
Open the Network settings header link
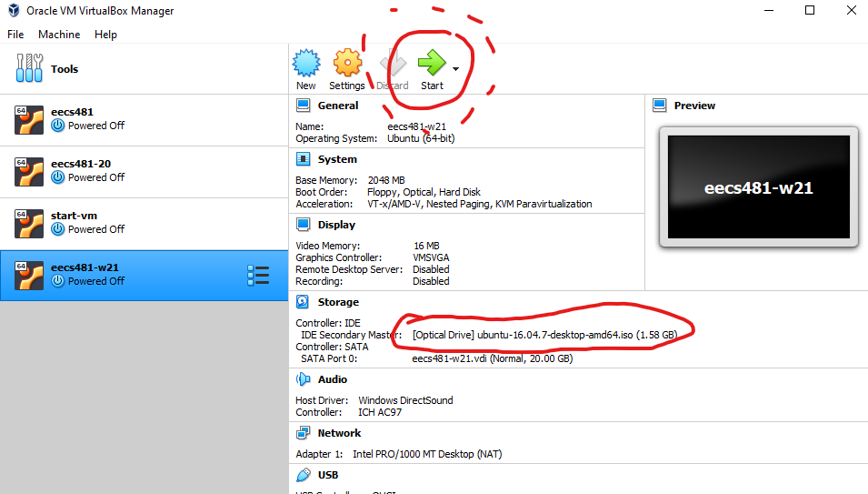(339, 433)
